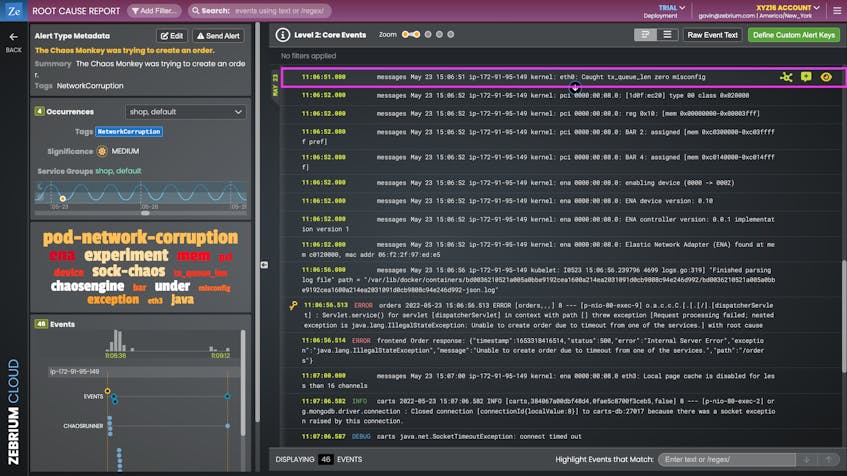Click the related-events graph icon on highlighted event
Screen dimensions: 847x476
tap(787, 77)
